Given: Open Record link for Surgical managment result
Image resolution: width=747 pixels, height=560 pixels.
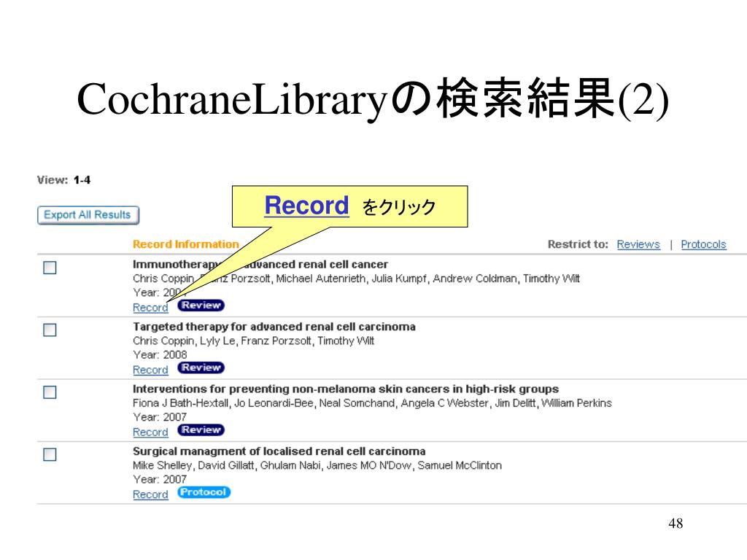Looking at the screenshot, I should tap(150, 495).
